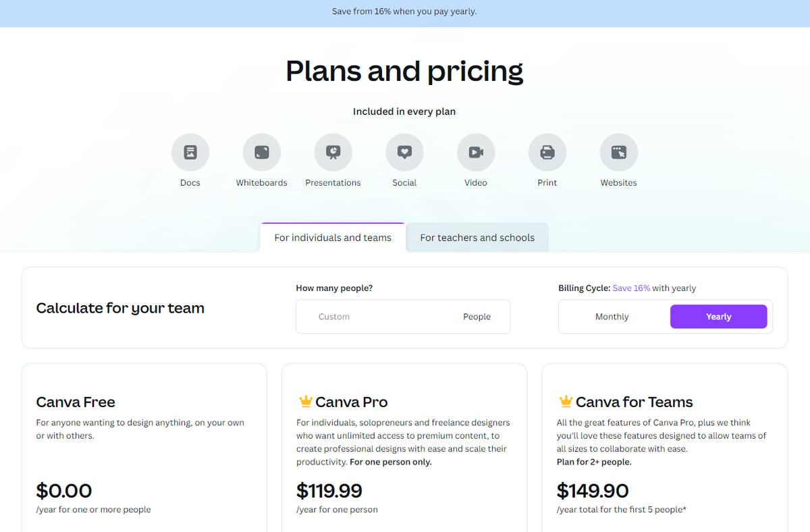The height and width of the screenshot is (532, 810).
Task: Click the Canva Free plan heading
Action: coord(76,402)
